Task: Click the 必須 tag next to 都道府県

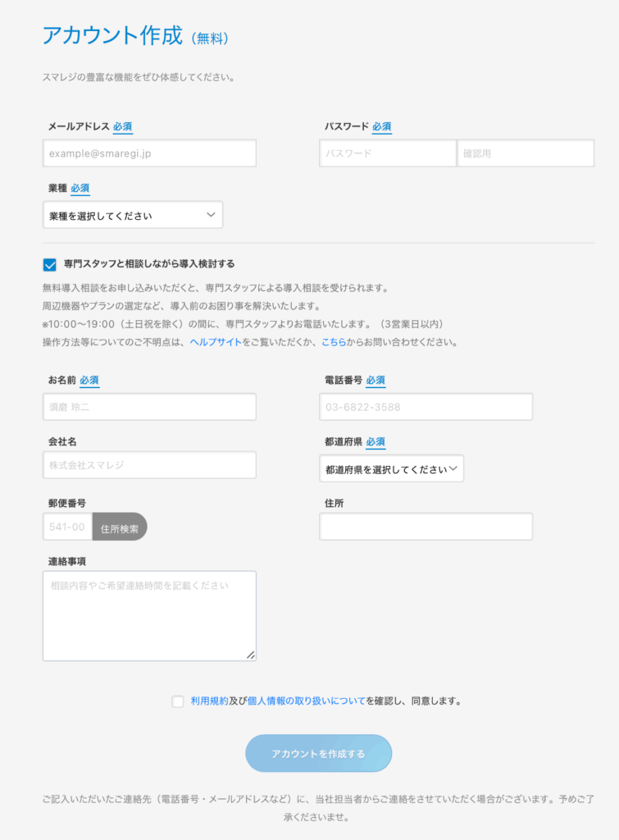Action: [375, 442]
